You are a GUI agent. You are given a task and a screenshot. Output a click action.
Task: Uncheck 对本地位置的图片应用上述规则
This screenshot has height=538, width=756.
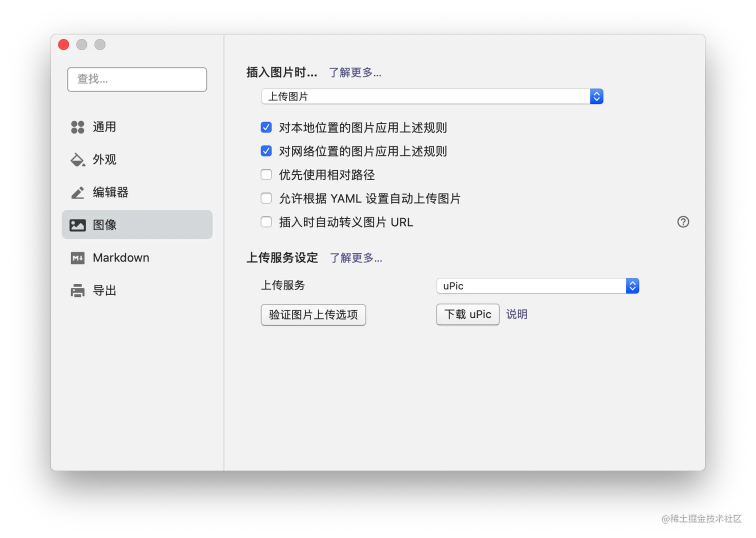tap(266, 127)
